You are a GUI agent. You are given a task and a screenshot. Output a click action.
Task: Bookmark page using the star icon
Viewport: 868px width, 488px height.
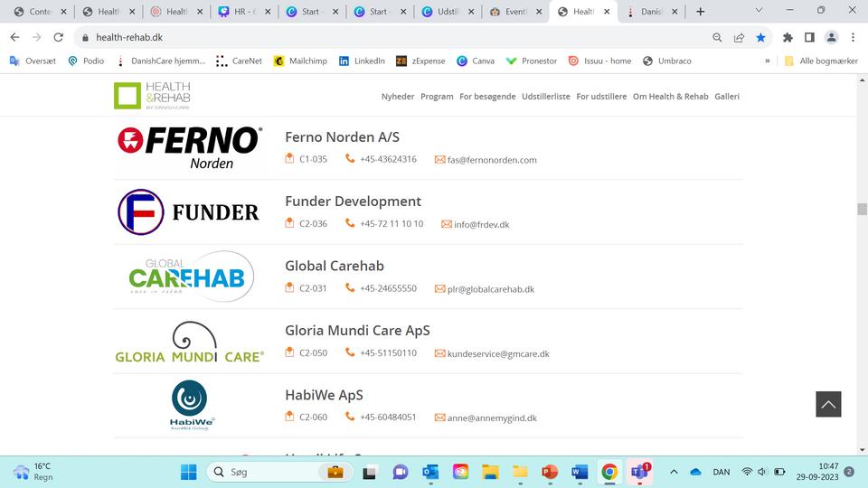760,37
